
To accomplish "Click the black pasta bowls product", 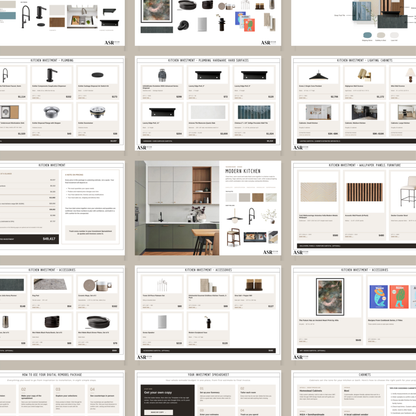I will pyautogui.click(x=52, y=322).
